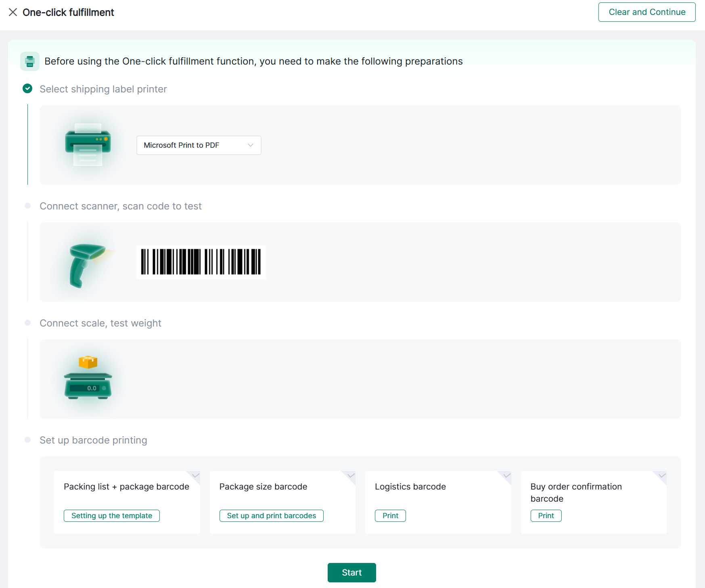Click the status bullet beside Connect scale step
This screenshot has height=588, width=705.
pyautogui.click(x=27, y=322)
